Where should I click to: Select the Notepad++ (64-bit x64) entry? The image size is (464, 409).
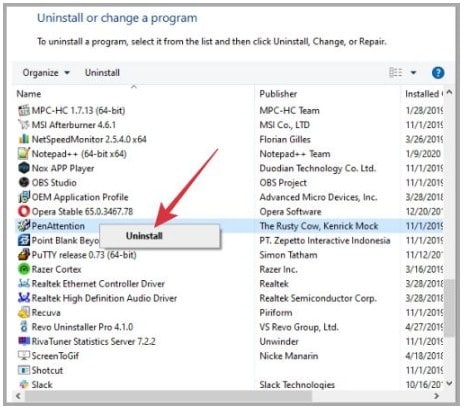(79, 154)
